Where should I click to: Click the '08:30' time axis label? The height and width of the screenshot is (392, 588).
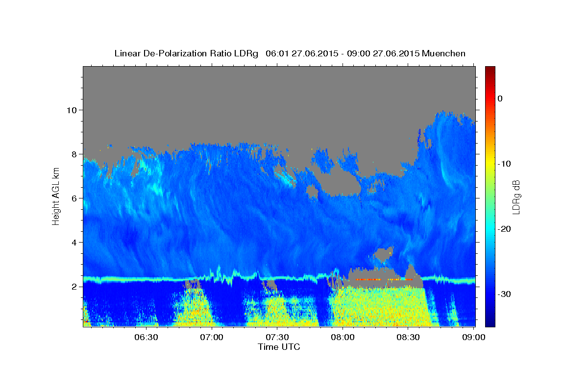(408, 337)
